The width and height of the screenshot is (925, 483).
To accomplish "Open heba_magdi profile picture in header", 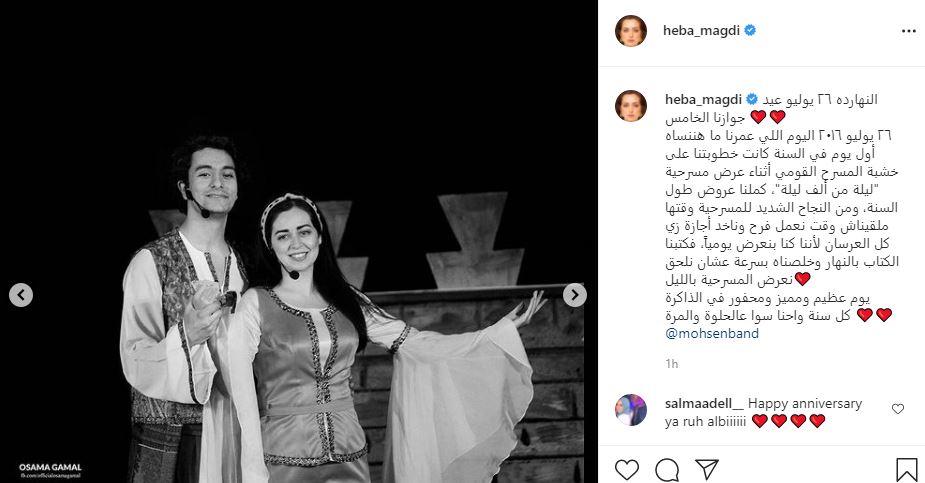I will pyautogui.click(x=631, y=31).
